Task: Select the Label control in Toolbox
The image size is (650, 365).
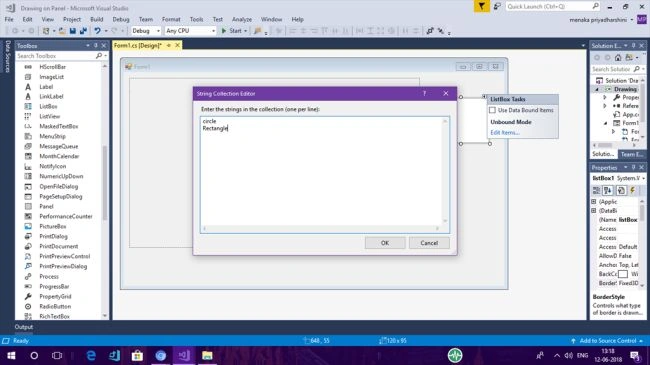Action: tap(46, 87)
